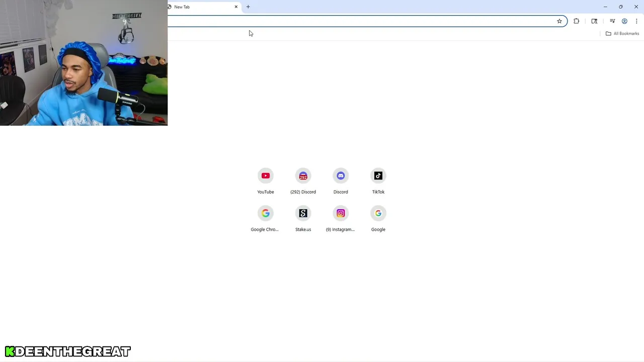Open the Chrome profile avatar

pyautogui.click(x=624, y=21)
